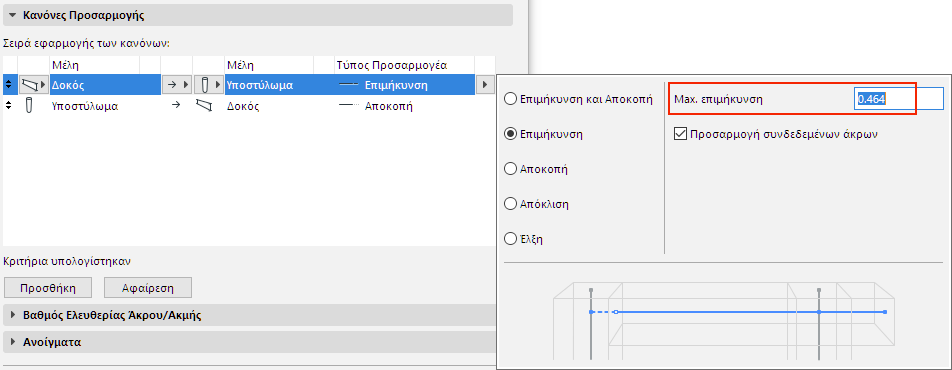
Task: Select the Επιμήκυνση radio option in popup
Action: (x=511, y=134)
